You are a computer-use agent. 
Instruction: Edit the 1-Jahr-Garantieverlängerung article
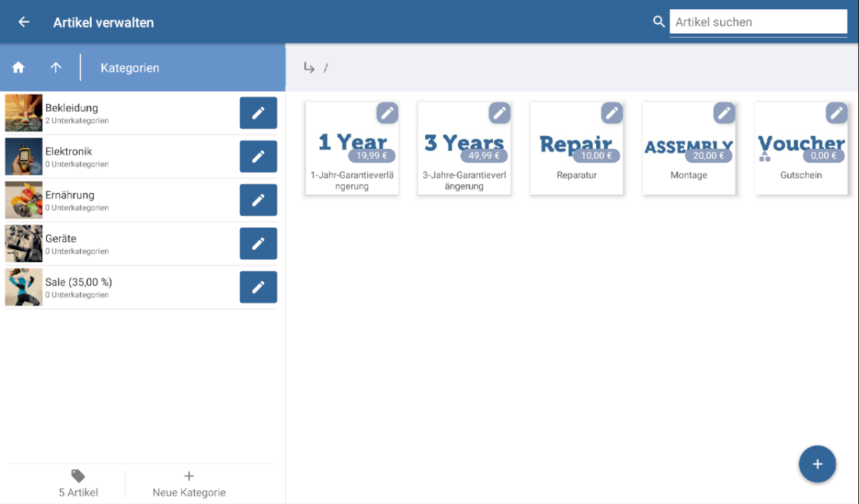tap(387, 112)
